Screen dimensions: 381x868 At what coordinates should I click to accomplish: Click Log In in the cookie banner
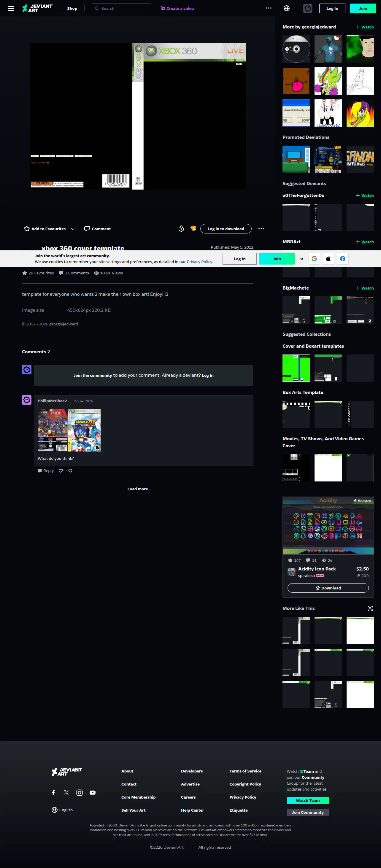240,259
